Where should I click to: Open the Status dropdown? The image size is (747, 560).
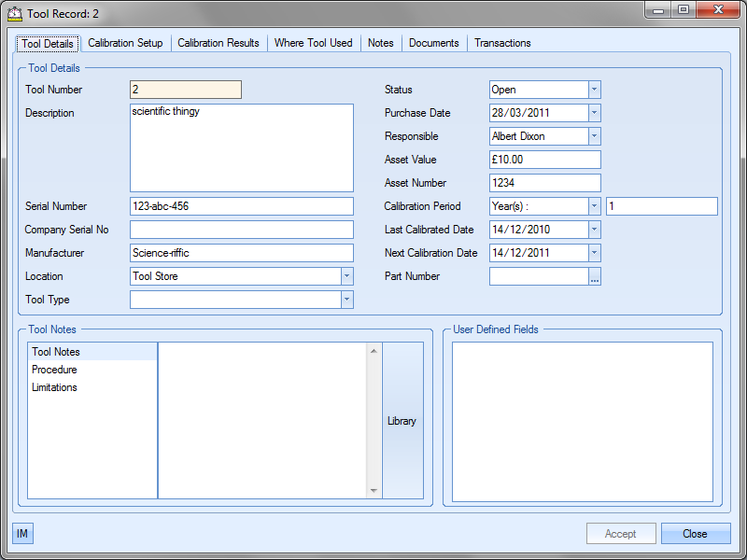pos(595,90)
